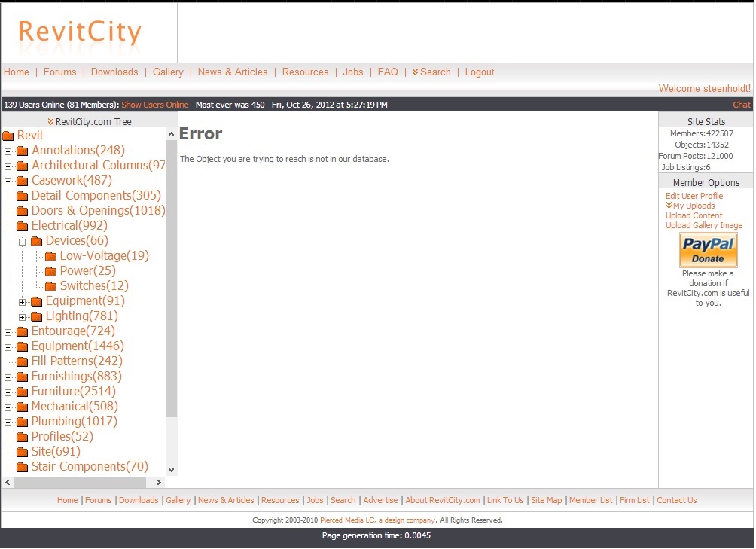Click the chevron icon beside Search
The width and height of the screenshot is (756, 549).
pyautogui.click(x=415, y=72)
